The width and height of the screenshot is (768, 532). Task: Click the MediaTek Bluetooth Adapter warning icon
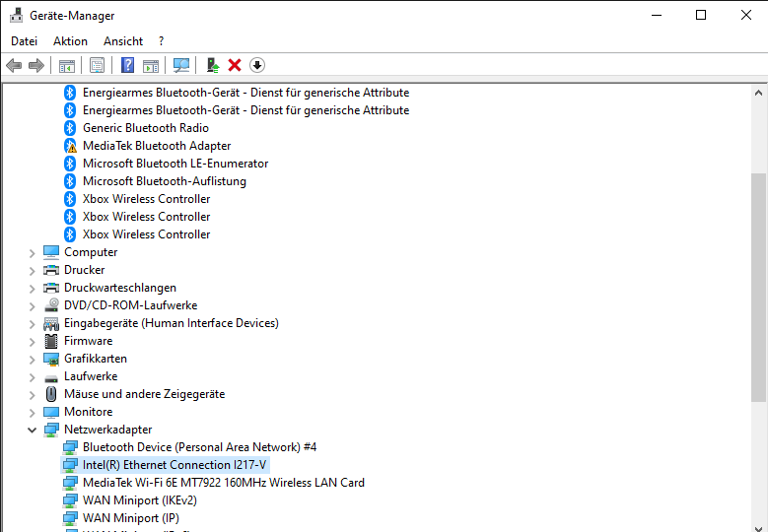pos(71,146)
